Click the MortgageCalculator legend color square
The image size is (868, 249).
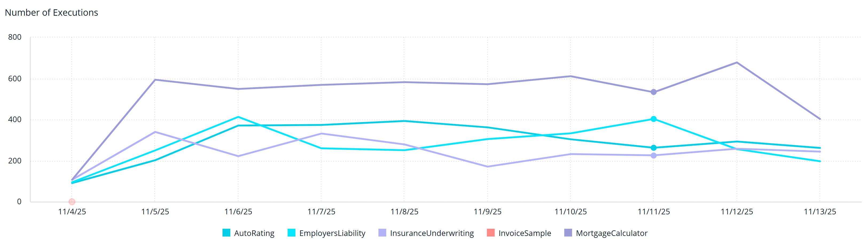click(x=568, y=233)
